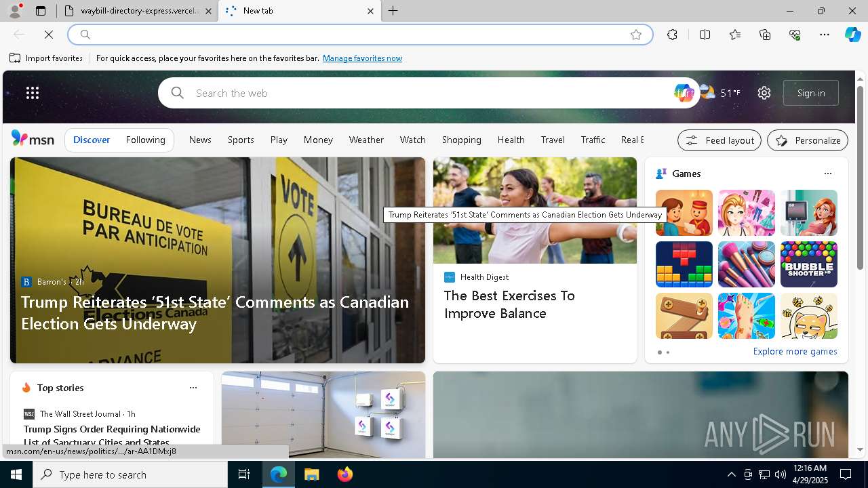Open the page settings gear
This screenshot has width=868, height=488.
pos(764,93)
